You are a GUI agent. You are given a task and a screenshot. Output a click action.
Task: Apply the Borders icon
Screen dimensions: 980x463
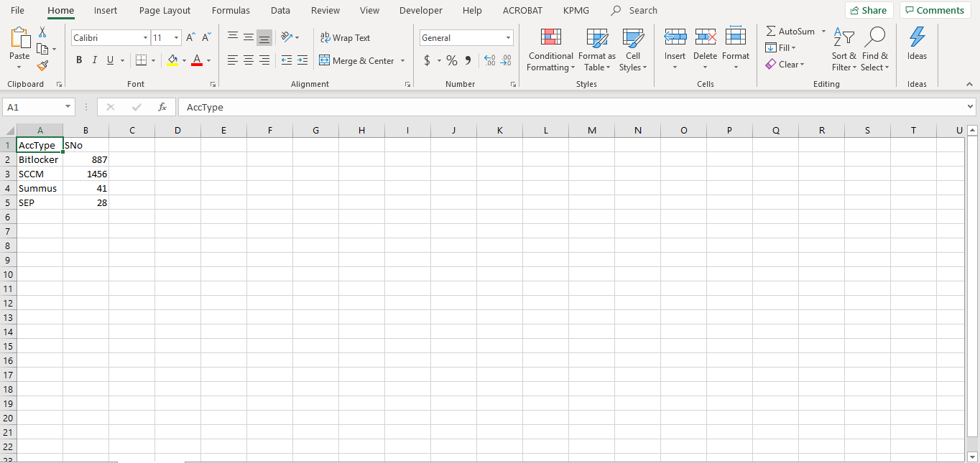click(141, 60)
